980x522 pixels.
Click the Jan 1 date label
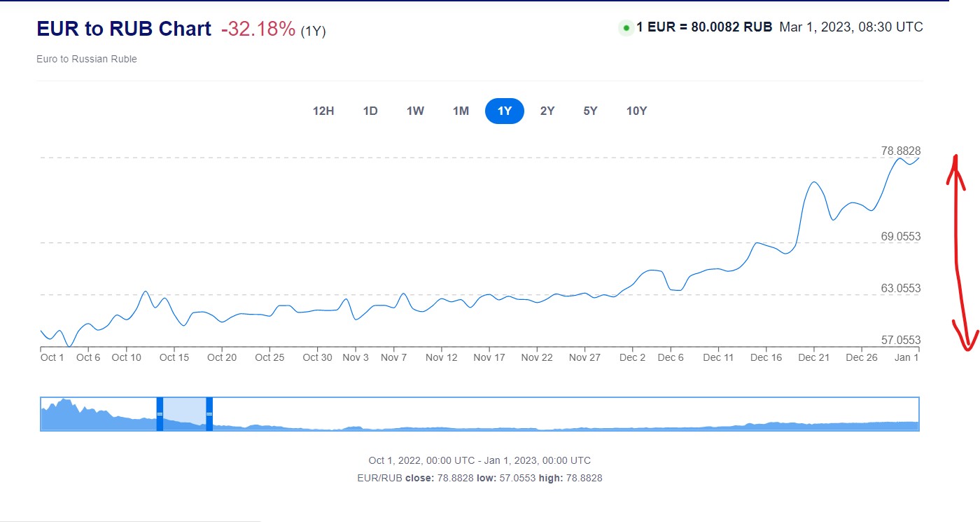(x=907, y=357)
